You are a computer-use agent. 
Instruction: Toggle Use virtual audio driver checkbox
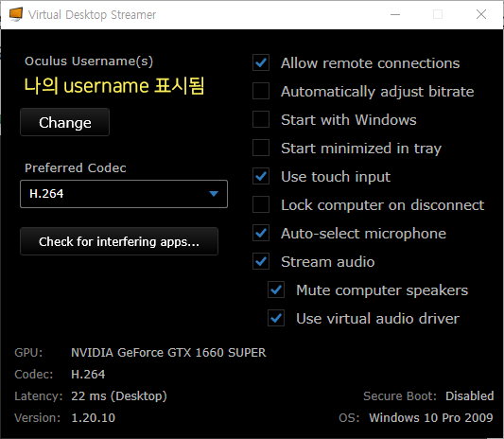(x=276, y=318)
